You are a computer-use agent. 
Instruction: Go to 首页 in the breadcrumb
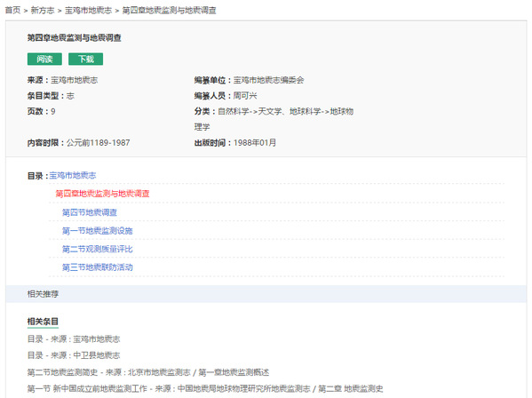tap(13, 11)
